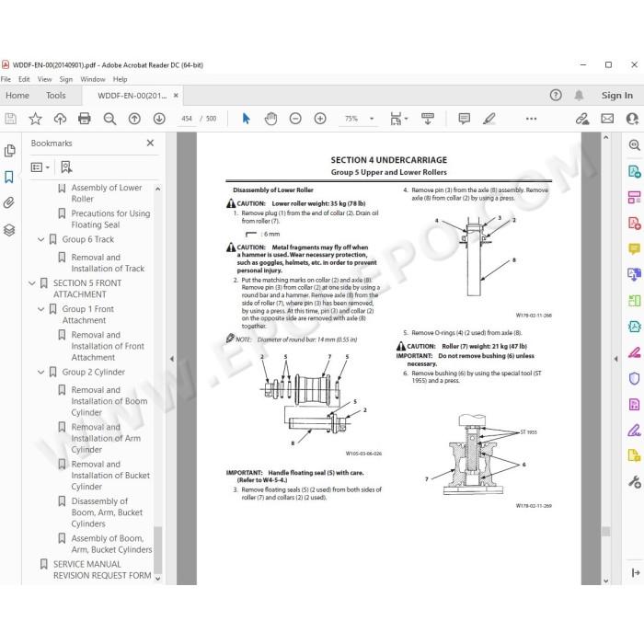
Task: Toggle the Page Thumbnails panel
Action: click(9, 151)
